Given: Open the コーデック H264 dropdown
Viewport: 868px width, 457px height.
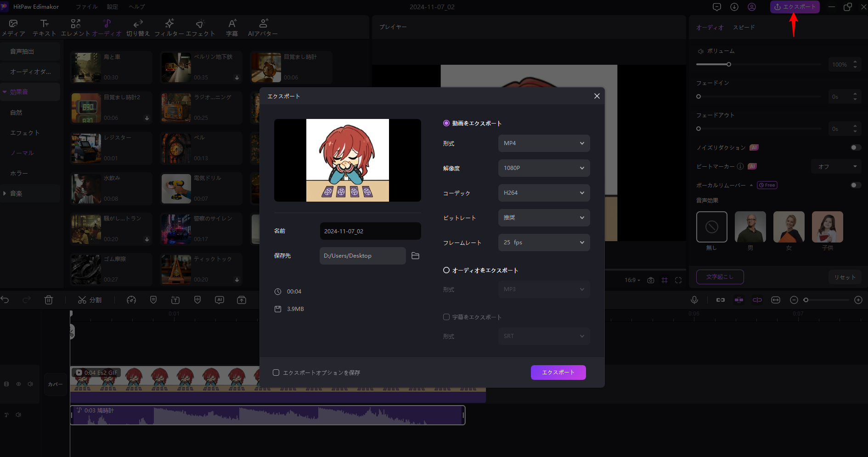Looking at the screenshot, I should (544, 193).
